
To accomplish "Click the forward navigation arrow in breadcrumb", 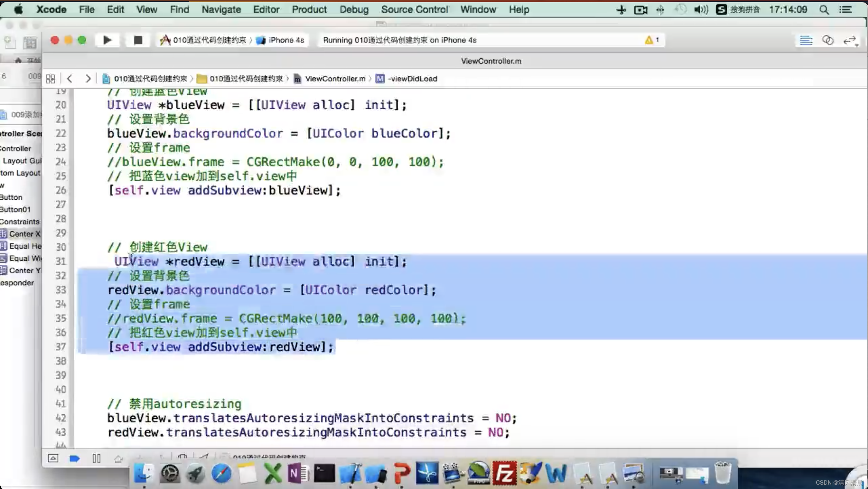I will pyautogui.click(x=88, y=78).
